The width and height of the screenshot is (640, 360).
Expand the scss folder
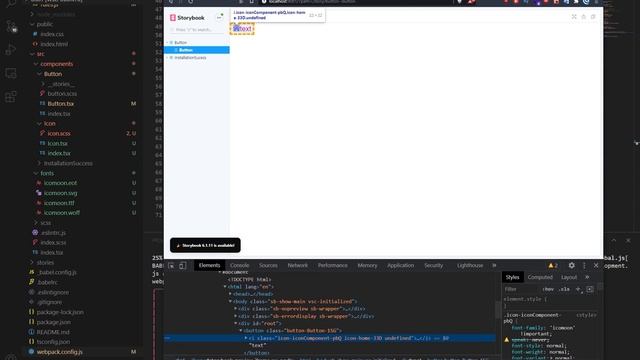click(36, 223)
